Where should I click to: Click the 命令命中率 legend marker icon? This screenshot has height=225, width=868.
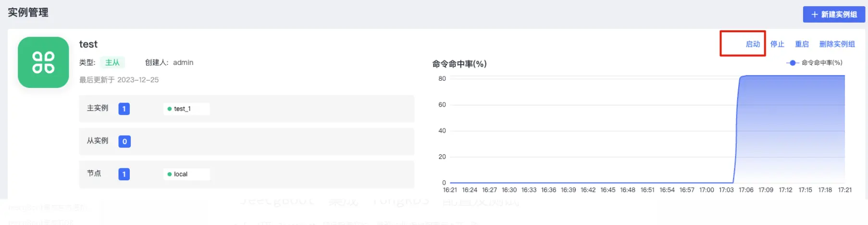coord(793,63)
